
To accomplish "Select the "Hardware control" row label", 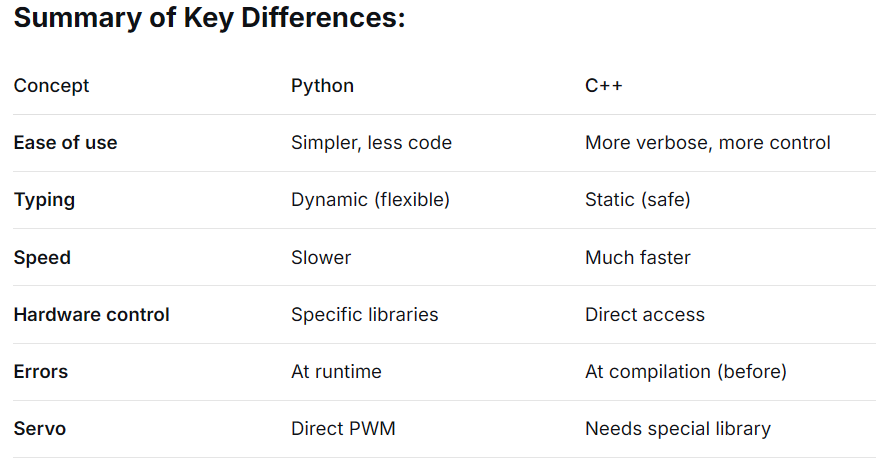I will pyautogui.click(x=91, y=315).
